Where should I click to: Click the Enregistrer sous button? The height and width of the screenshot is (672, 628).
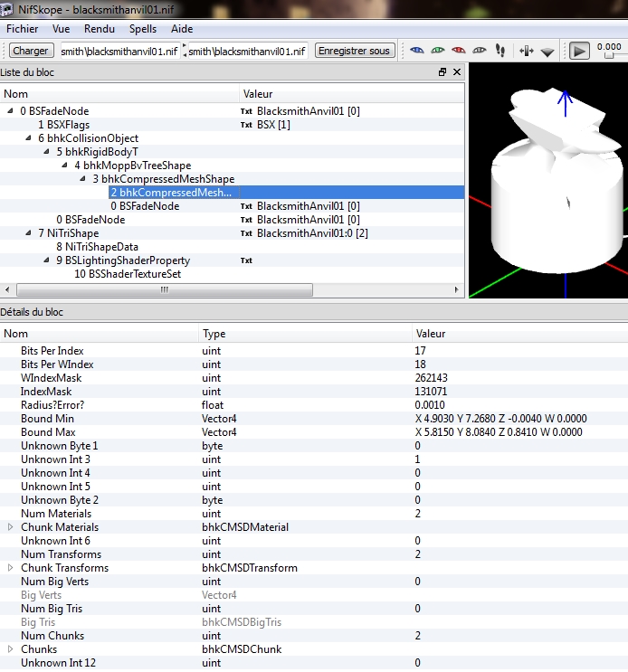pyautogui.click(x=354, y=51)
